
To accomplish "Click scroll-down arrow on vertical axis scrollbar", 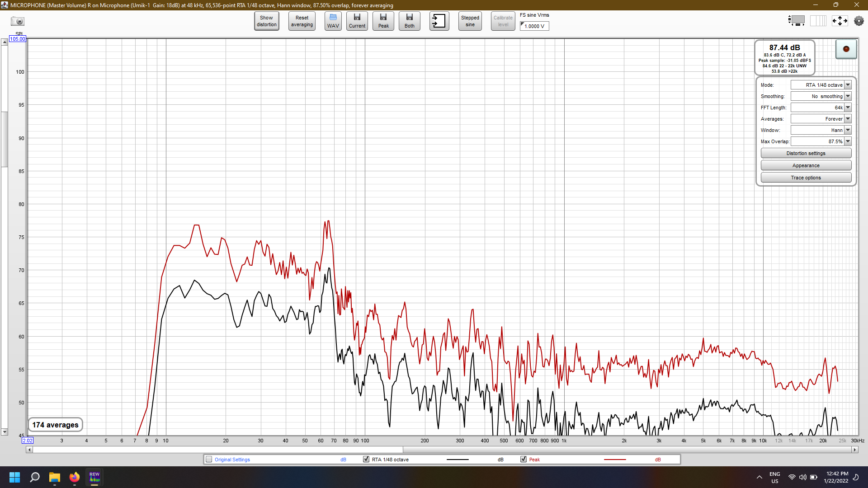I will pos(5,432).
